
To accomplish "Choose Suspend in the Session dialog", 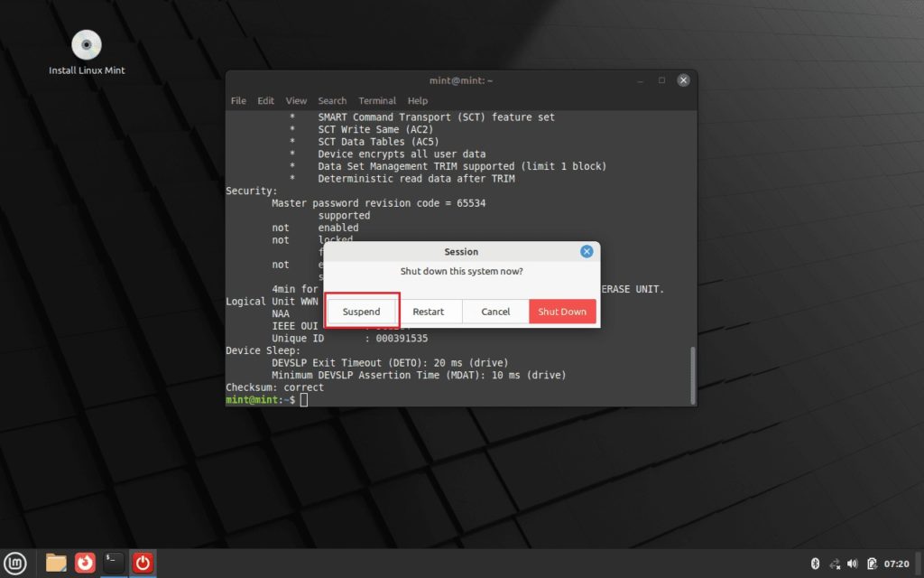I will coord(361,312).
